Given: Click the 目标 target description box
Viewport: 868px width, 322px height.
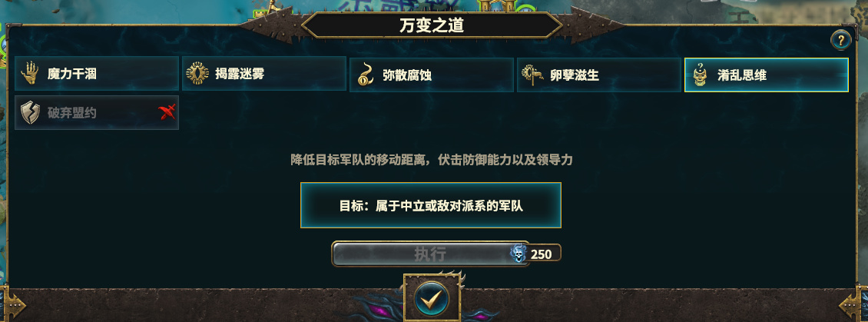Looking at the screenshot, I should [431, 205].
